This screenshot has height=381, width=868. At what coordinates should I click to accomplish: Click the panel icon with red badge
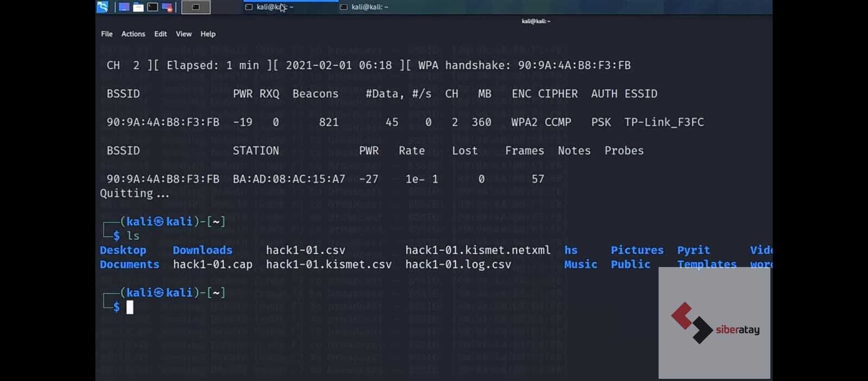(x=167, y=7)
